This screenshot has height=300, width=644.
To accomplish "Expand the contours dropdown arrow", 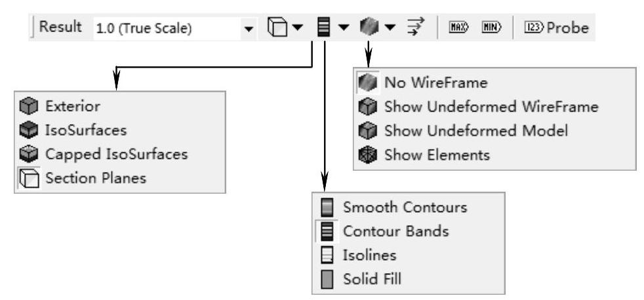I will 343,28.
